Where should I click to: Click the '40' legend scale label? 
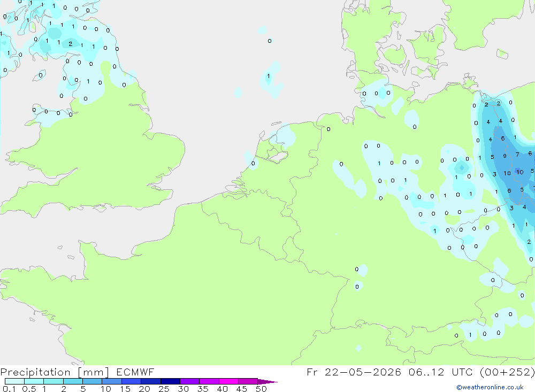click(222, 389)
